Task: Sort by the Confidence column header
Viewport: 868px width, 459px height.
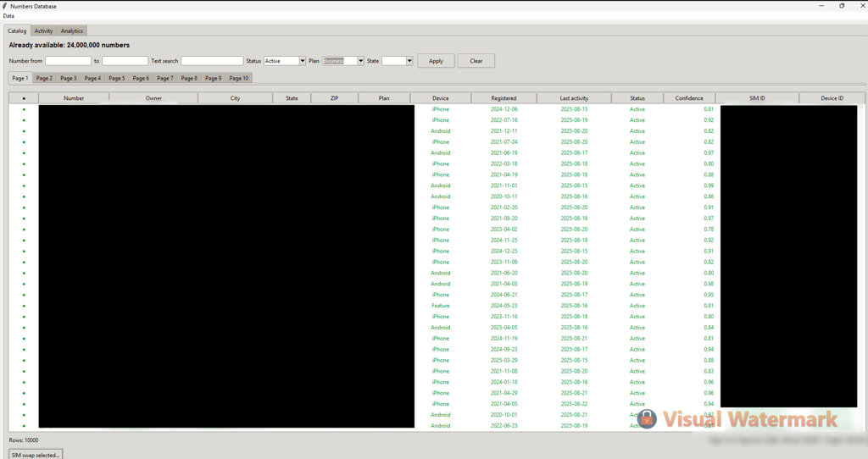Action: click(x=689, y=98)
